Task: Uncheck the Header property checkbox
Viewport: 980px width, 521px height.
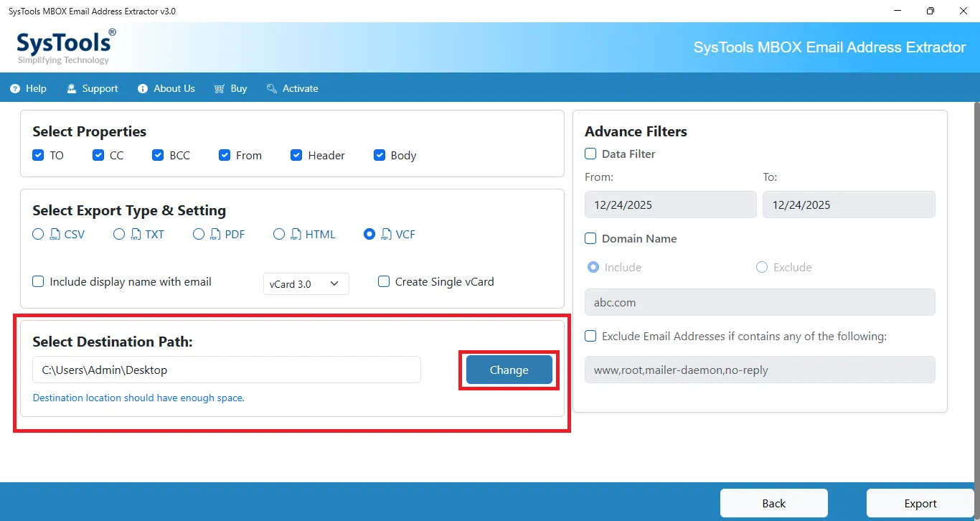Action: pyautogui.click(x=296, y=155)
